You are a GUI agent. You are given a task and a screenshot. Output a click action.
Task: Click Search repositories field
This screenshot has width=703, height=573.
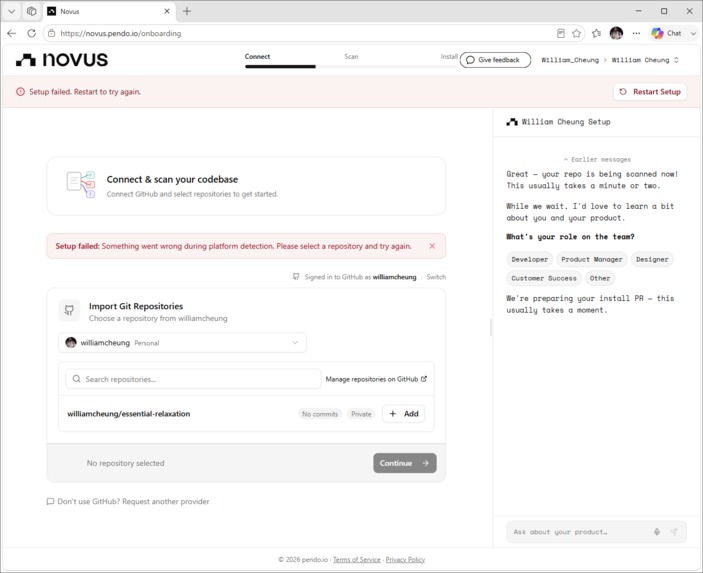[193, 379]
